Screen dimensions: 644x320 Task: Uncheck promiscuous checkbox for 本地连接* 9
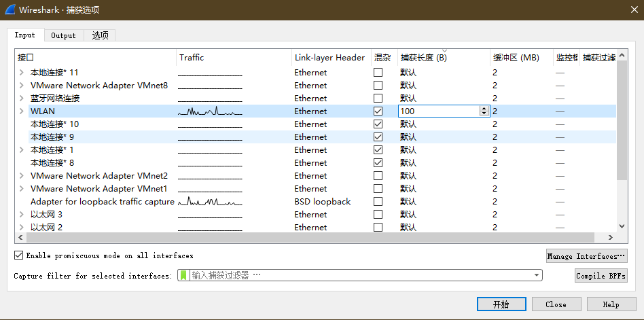378,137
